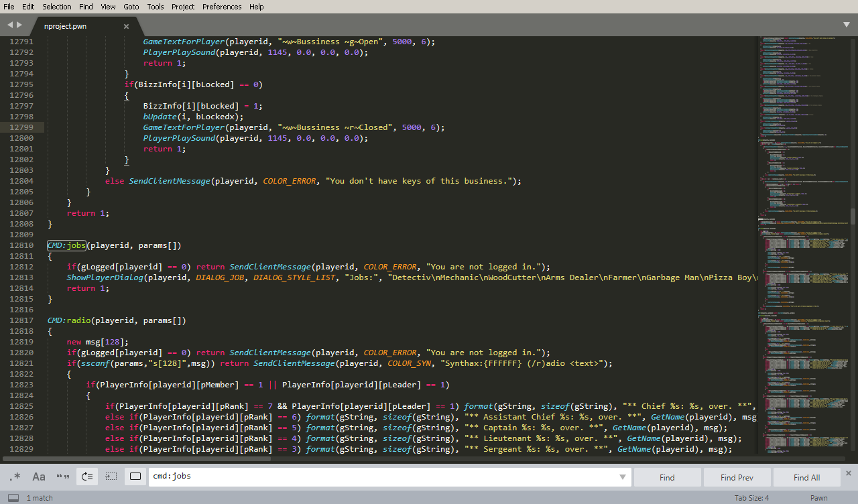Toggle whole word matching
858x504 pixels.
point(63,477)
